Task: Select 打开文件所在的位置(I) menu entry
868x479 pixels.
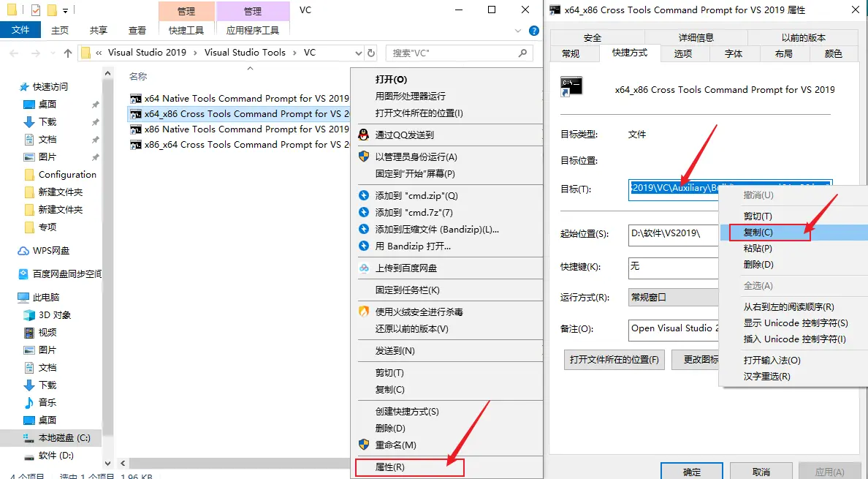Action: coord(419,113)
